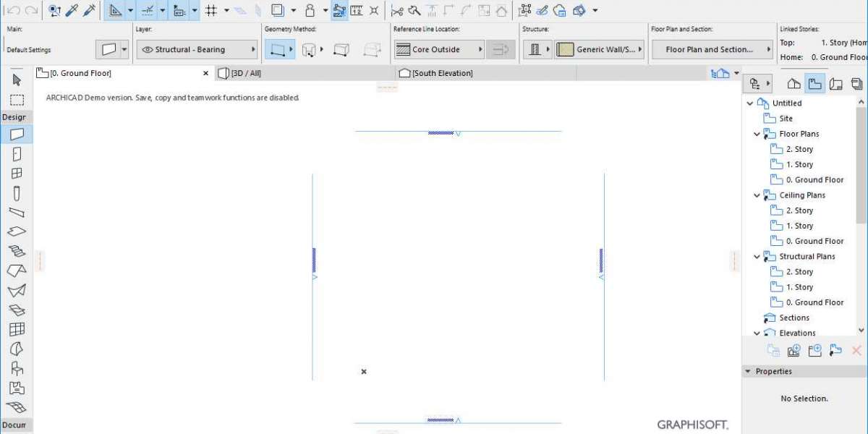Open the Structural - Bearing layer dropdown
The height and width of the screenshot is (434, 868).
(x=197, y=50)
